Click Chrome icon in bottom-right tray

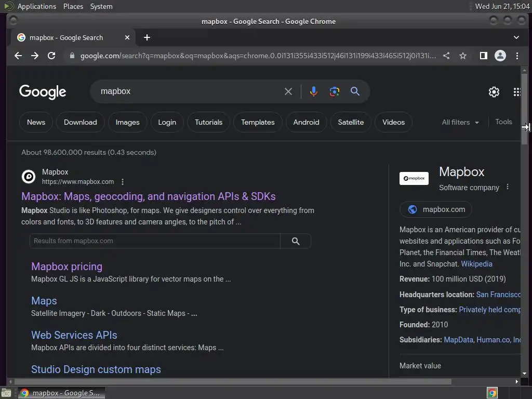[x=492, y=393]
